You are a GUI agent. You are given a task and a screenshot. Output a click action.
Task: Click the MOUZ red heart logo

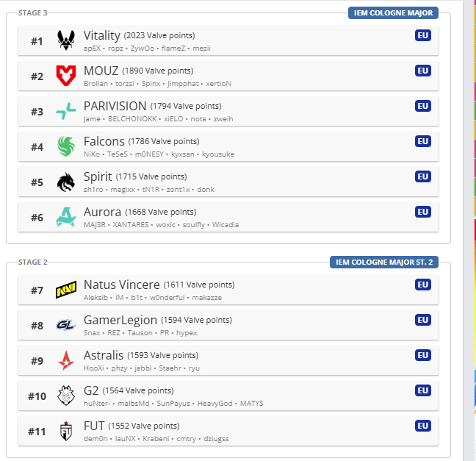(66, 76)
